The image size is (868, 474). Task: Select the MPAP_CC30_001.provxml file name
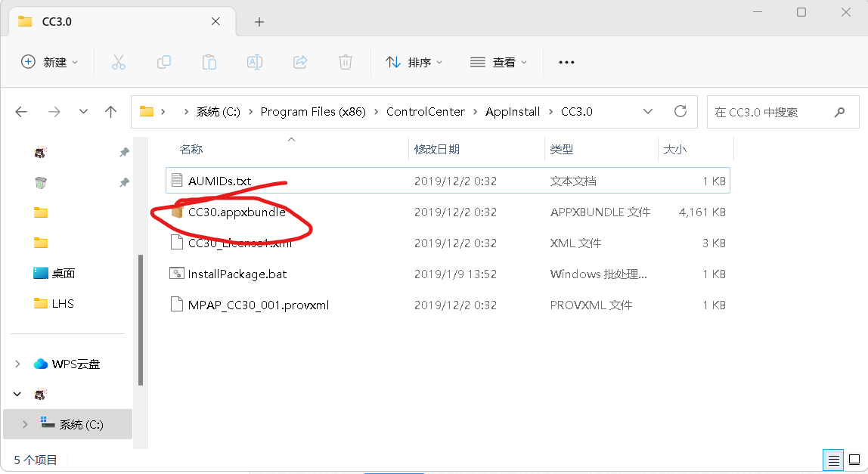pos(258,305)
